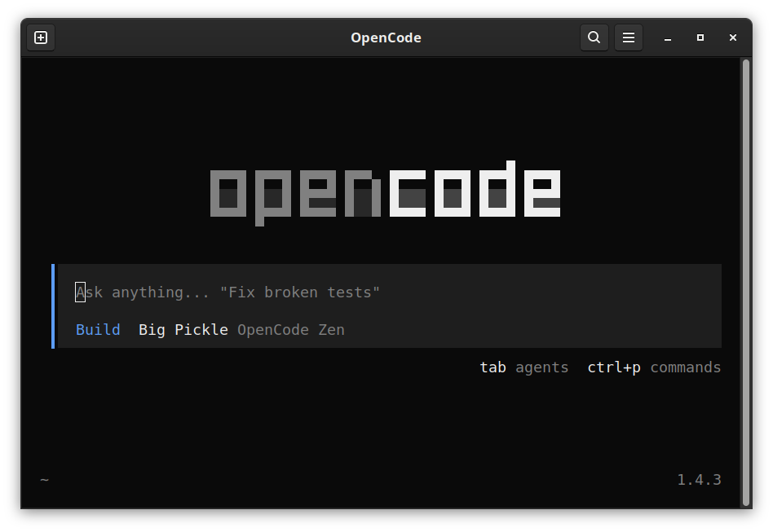This screenshot has height=532, width=773.
Task: Open the hamburger menu
Action: click(x=629, y=37)
